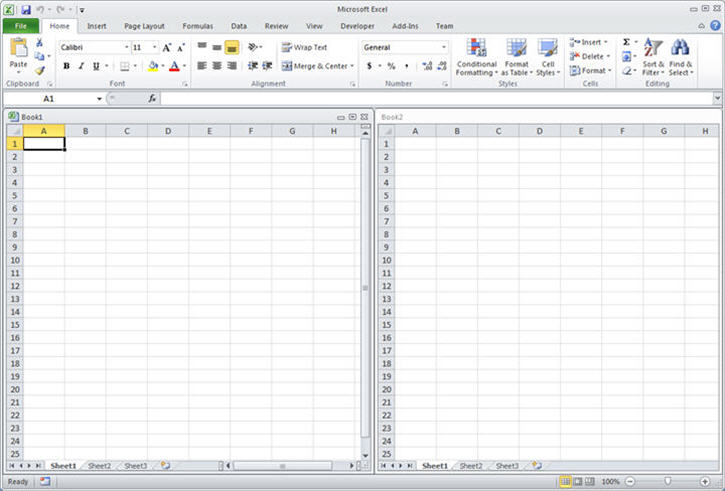This screenshot has height=491, width=725.
Task: Apply the Font Color button
Action: (x=174, y=66)
